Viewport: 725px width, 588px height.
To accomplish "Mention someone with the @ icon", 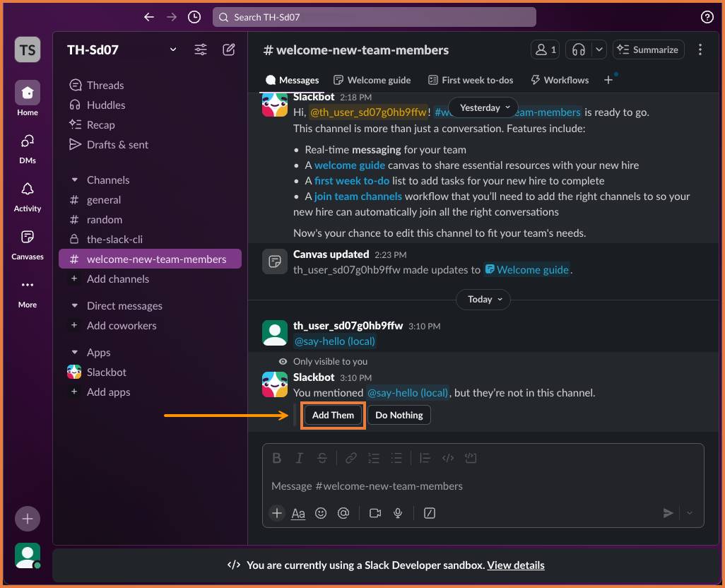I will (x=343, y=513).
